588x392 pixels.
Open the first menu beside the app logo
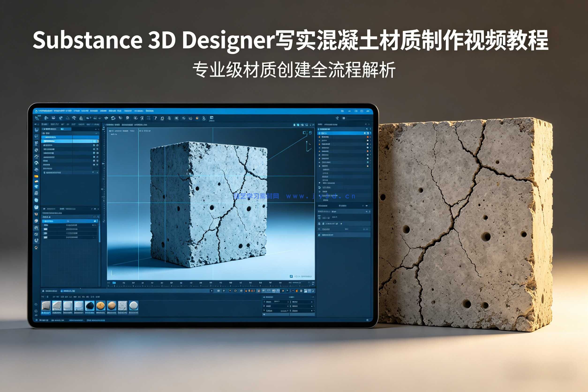(x=45, y=111)
